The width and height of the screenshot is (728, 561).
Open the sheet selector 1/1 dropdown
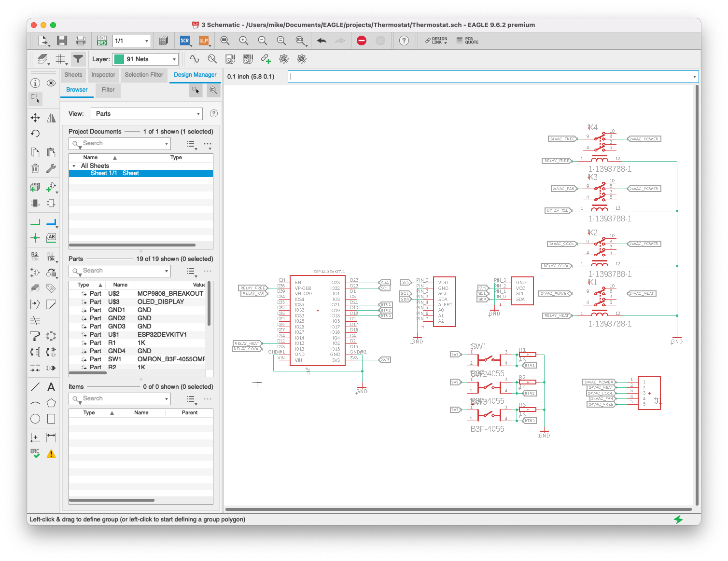click(x=132, y=41)
